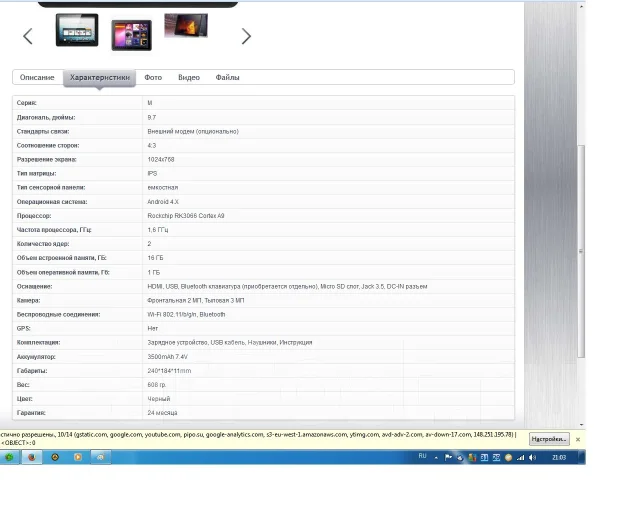Click the емкостная sensor type value
The image size is (640, 512).
click(162, 187)
